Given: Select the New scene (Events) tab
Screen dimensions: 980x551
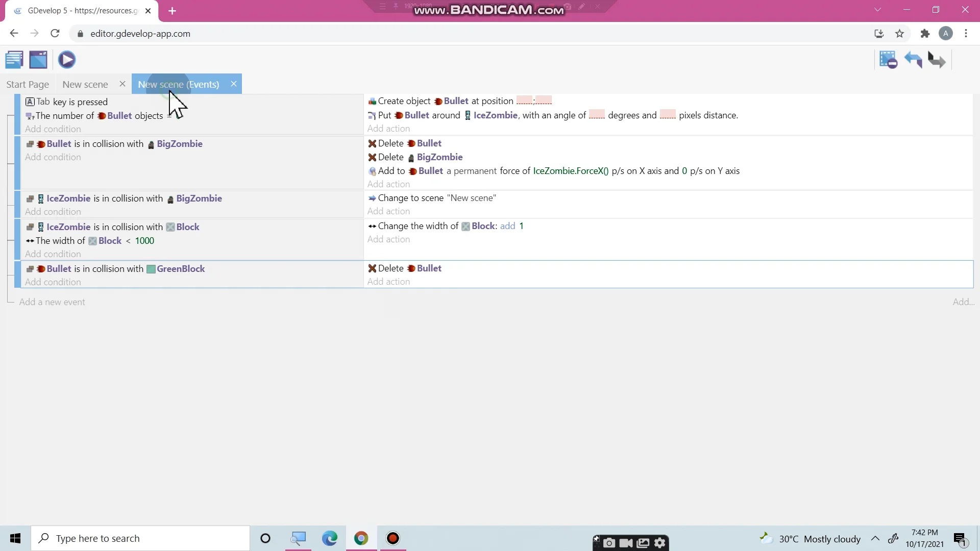Looking at the screenshot, I should point(178,84).
